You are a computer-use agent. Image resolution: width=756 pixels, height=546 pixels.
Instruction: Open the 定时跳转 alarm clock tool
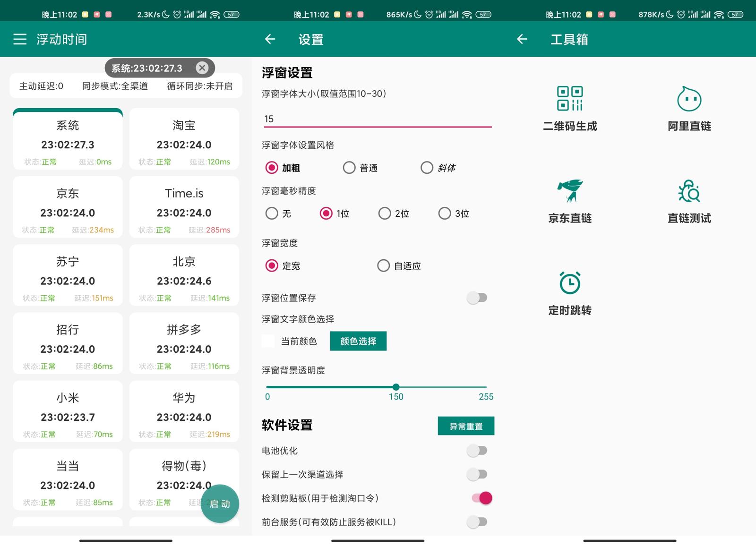(x=569, y=293)
